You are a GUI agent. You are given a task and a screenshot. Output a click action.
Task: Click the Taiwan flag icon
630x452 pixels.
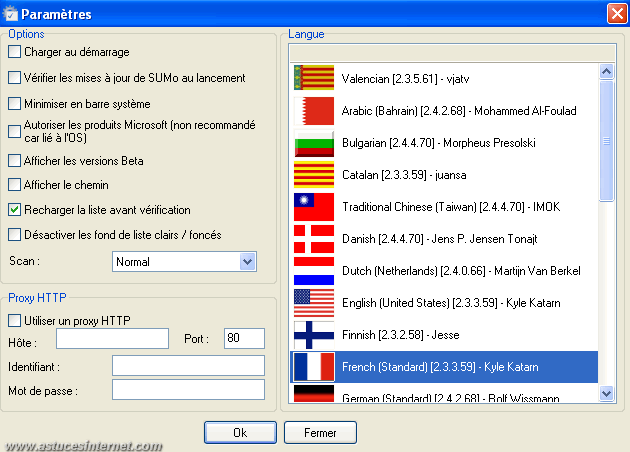[x=314, y=207]
